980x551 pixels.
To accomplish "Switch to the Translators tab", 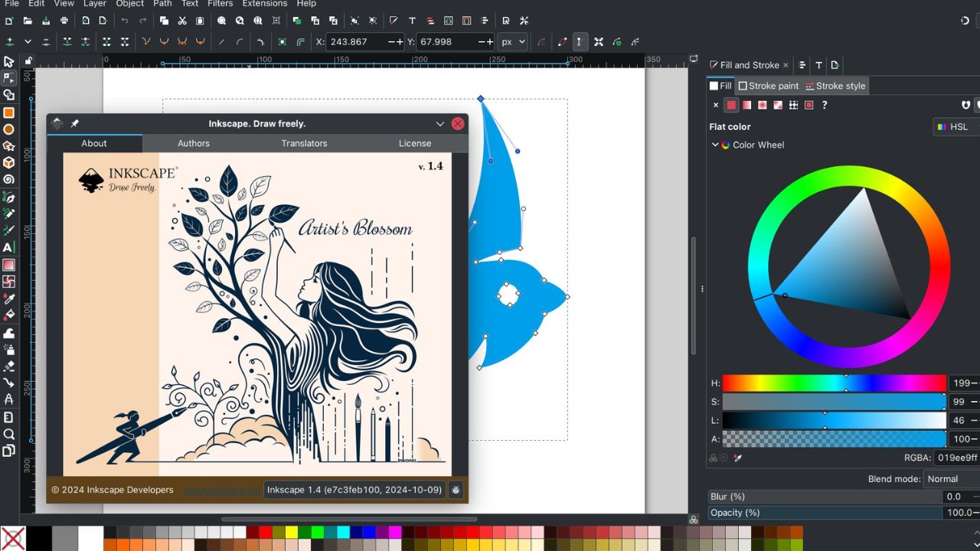I will 304,143.
